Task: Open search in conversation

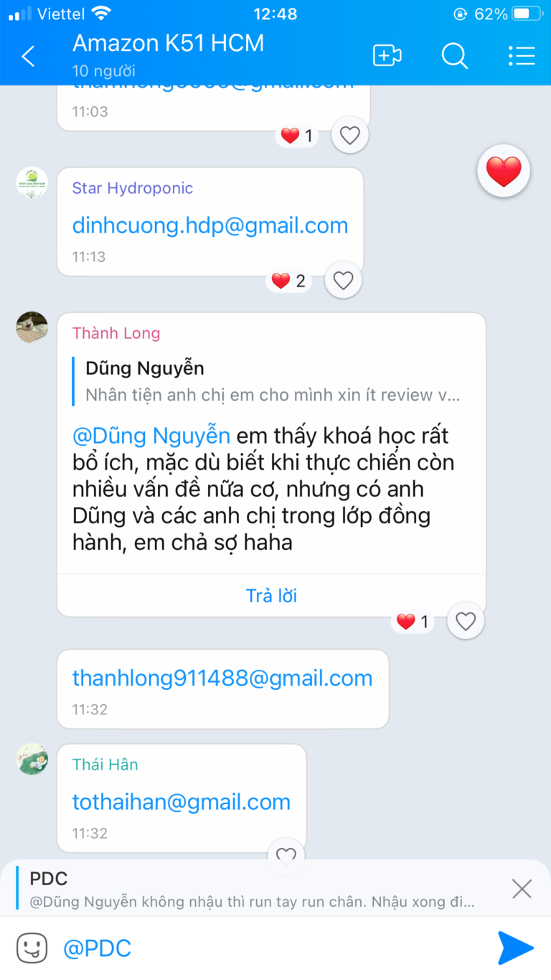Action: [x=454, y=56]
